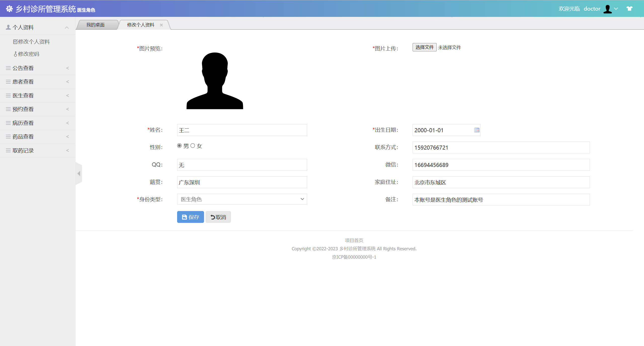The height and width of the screenshot is (346, 644).
Task: Open the 预约查看 appointments section
Action: pos(23,109)
